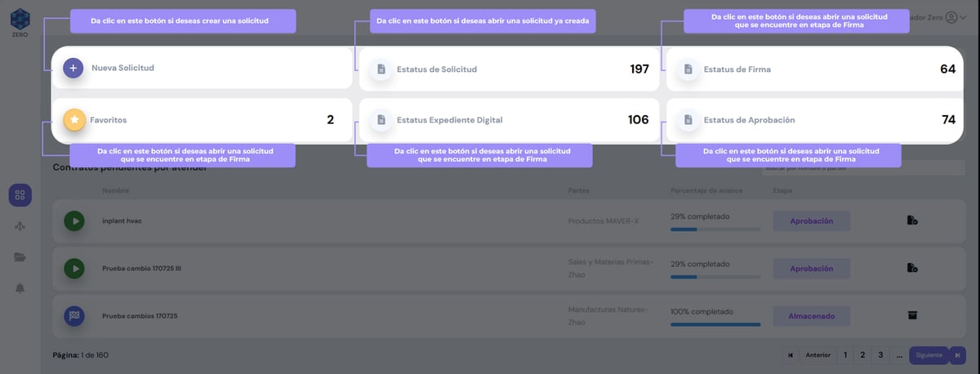Click the blue flag icon for Prueba cambios 170725
The width and height of the screenshot is (980, 374).
(x=74, y=315)
